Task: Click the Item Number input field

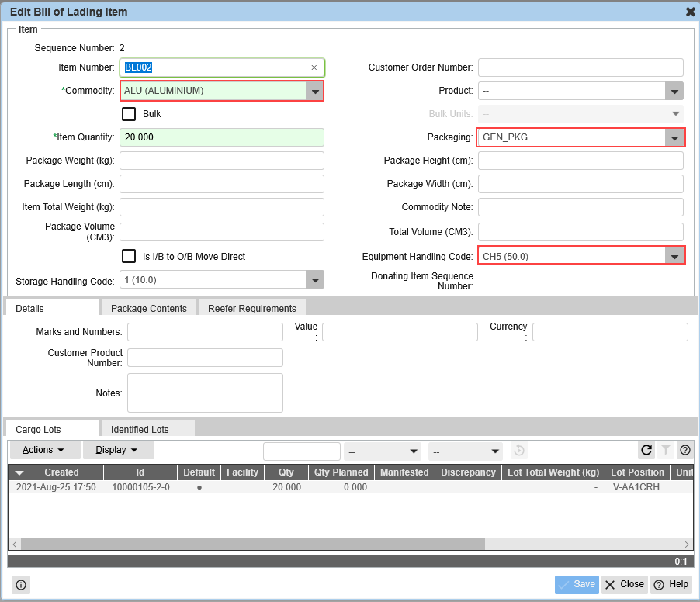Action: click(x=222, y=67)
